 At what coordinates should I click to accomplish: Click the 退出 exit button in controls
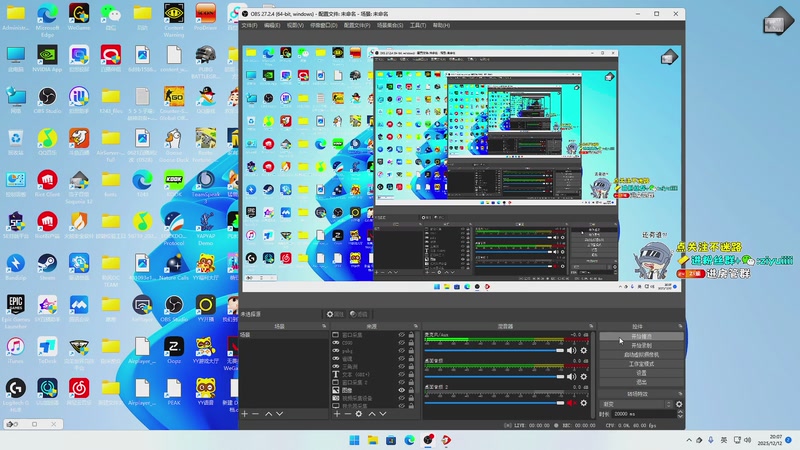click(641, 382)
